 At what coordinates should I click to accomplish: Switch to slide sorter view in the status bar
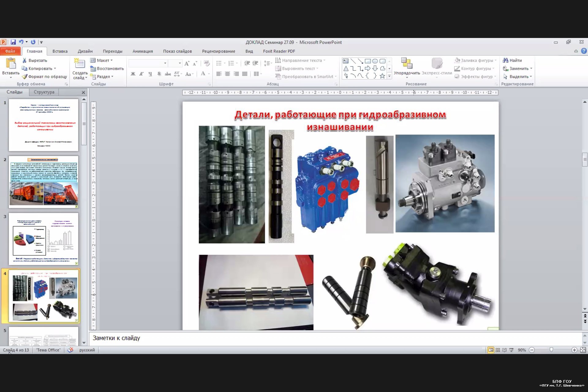click(498, 350)
